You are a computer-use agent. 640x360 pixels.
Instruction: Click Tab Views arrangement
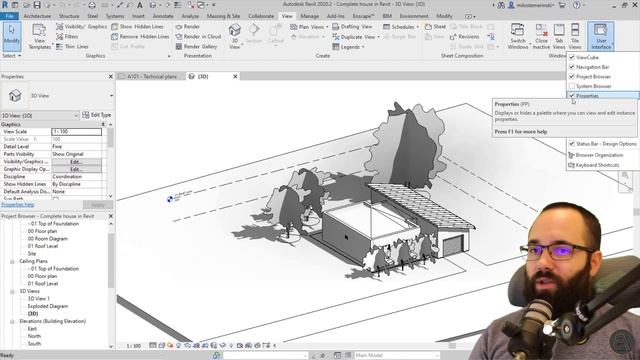pos(559,36)
